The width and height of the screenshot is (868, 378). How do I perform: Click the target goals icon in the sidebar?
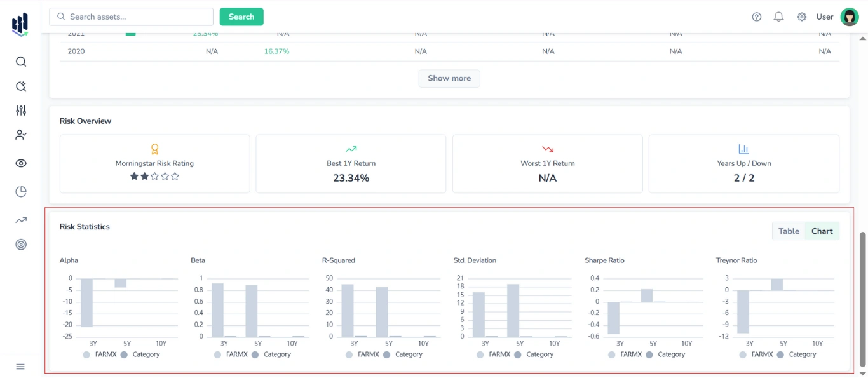(x=20, y=243)
